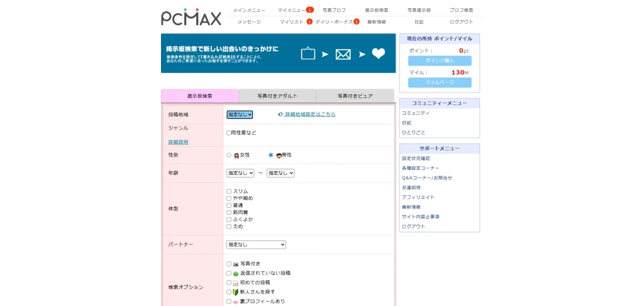Click the camera icon beside 写真付き
The height and width of the screenshot is (306, 644).
236,264
